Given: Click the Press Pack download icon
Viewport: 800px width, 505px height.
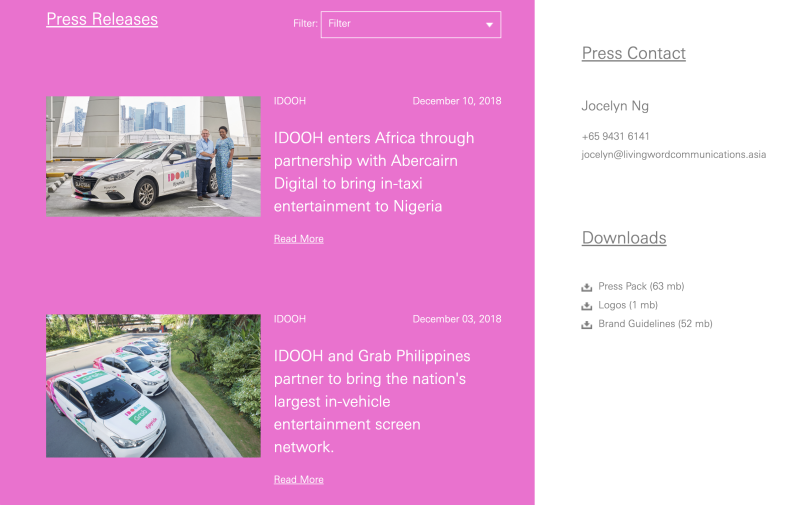Looking at the screenshot, I should [x=587, y=287].
